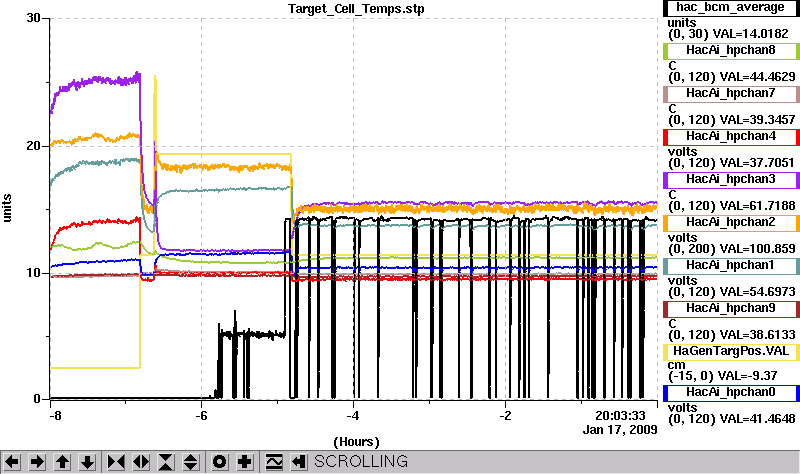Click the x-axis tick label -4
This screenshot has width=800, height=474.
353,416
